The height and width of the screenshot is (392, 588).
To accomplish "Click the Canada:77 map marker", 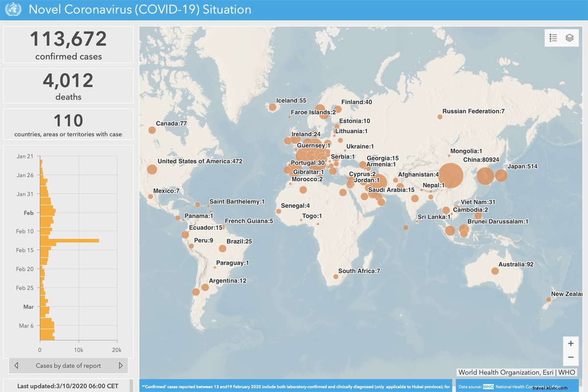I will pos(152,130).
